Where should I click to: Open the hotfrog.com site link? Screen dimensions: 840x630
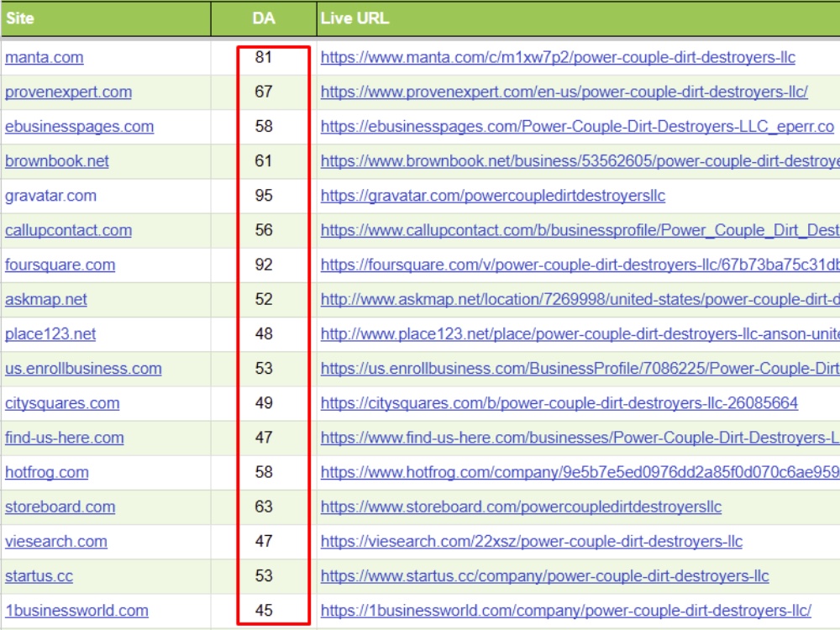click(x=46, y=472)
